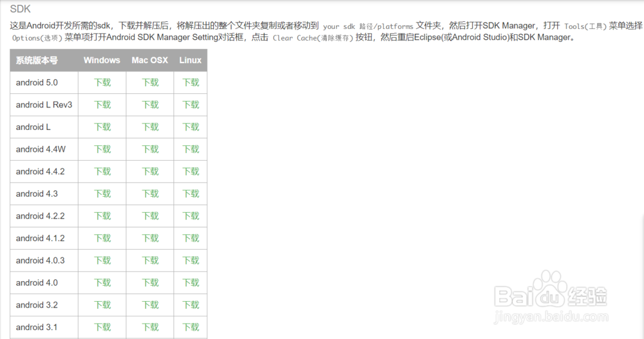Click the SDK section heading
The width and height of the screenshot is (644, 339).
[20, 8]
